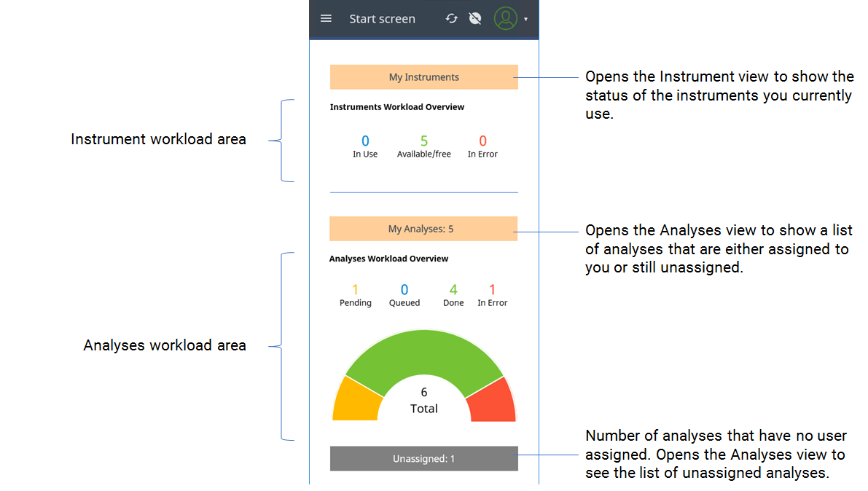Image resolution: width=868 pixels, height=491 pixels.
Task: Click the Start screen title
Action: pyautogui.click(x=382, y=18)
